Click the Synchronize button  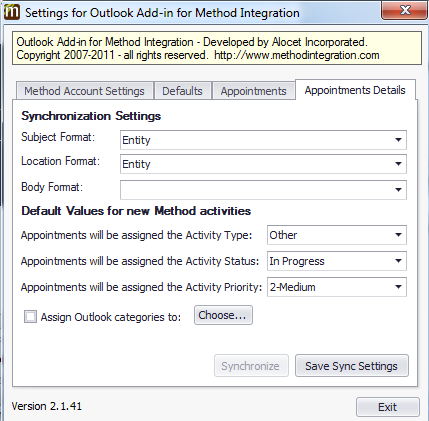tap(251, 366)
